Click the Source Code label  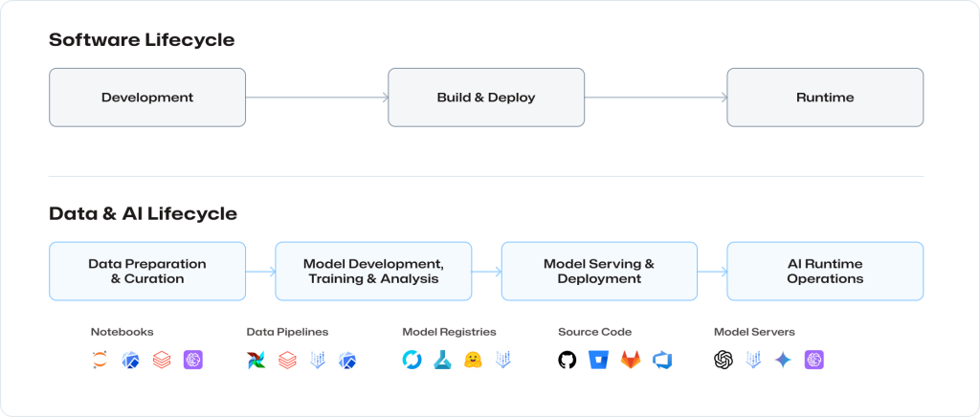click(595, 332)
